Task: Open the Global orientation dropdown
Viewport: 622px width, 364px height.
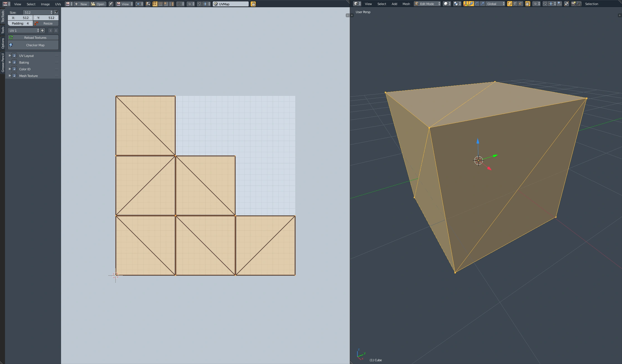Action: click(495, 4)
